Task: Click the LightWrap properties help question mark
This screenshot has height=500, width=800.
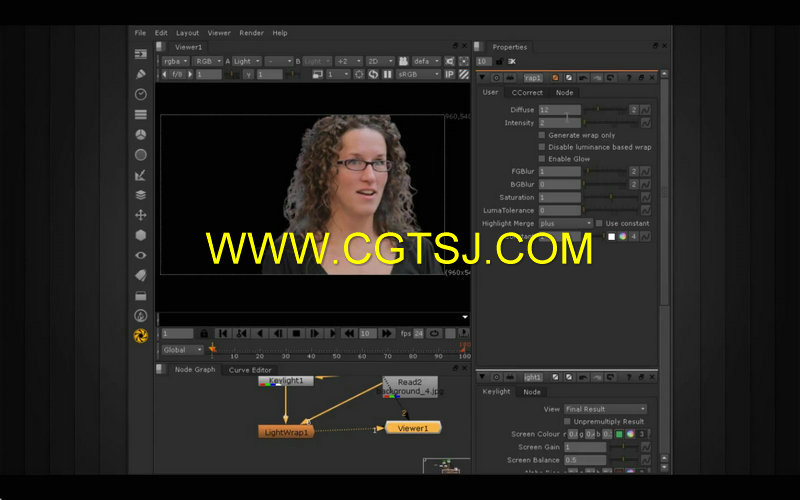Action: point(629,78)
